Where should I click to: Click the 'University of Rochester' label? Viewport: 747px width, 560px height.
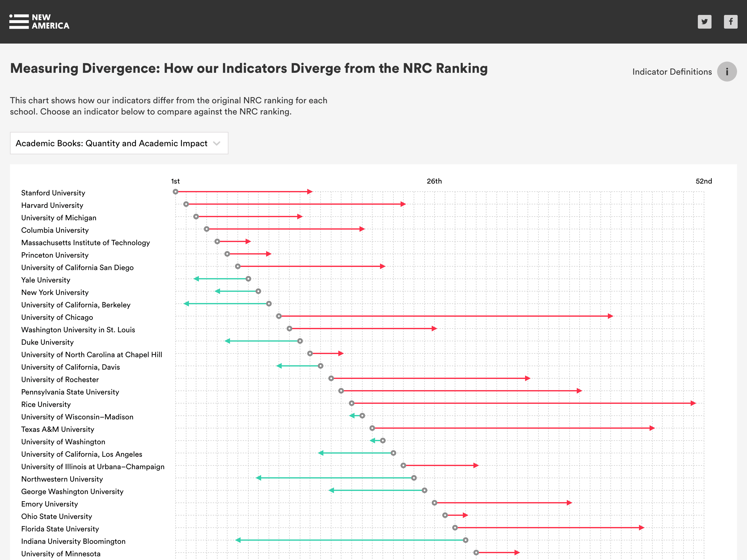60,380
